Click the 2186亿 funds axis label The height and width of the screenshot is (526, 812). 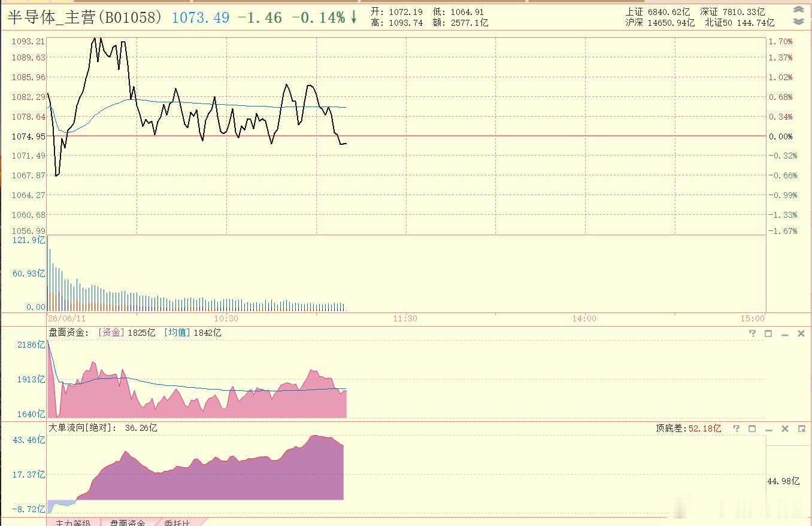31,345
